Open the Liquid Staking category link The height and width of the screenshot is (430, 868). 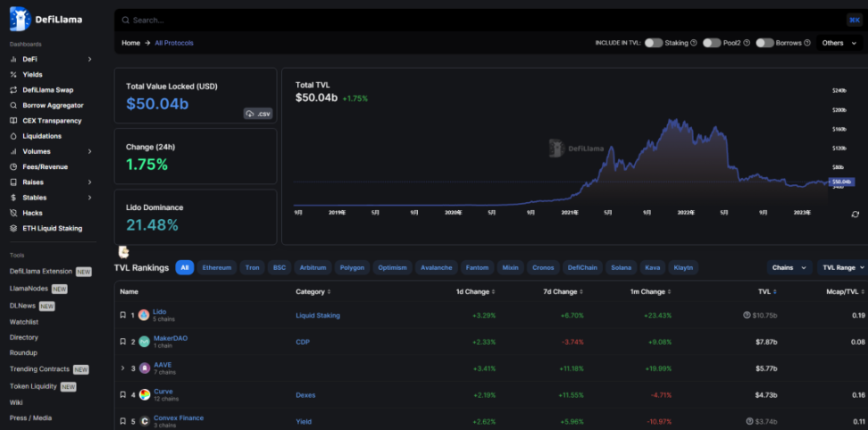tap(318, 316)
